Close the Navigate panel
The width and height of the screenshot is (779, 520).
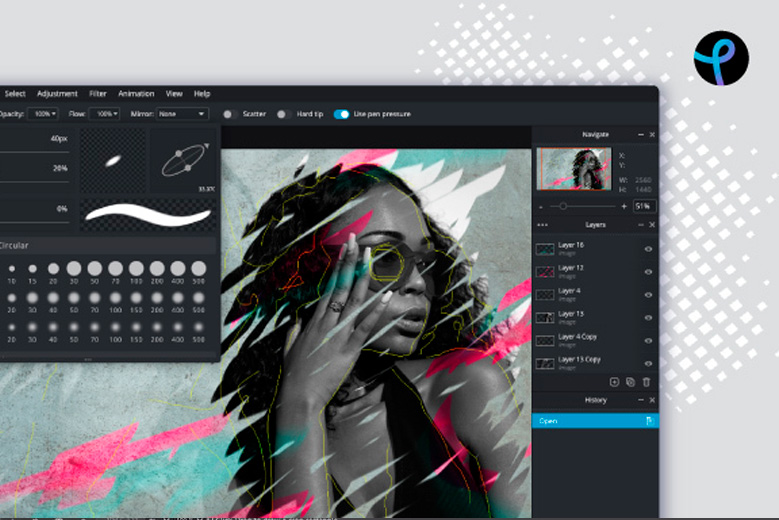652,135
